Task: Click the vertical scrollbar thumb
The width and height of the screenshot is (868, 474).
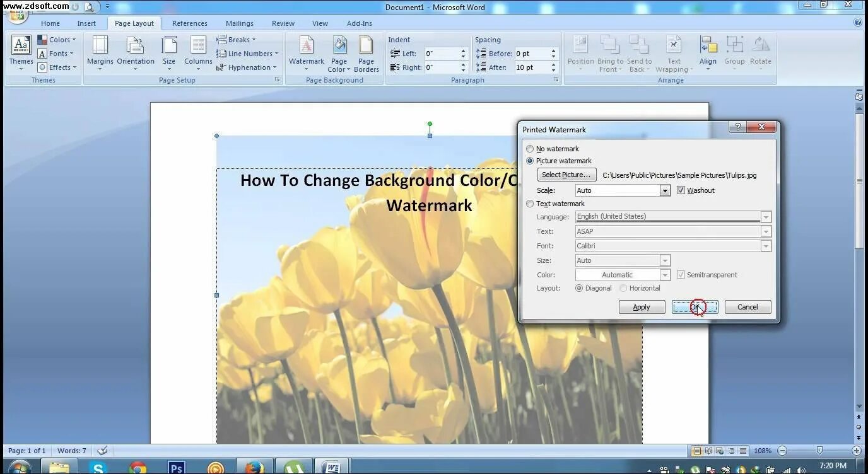Action: pos(859,182)
